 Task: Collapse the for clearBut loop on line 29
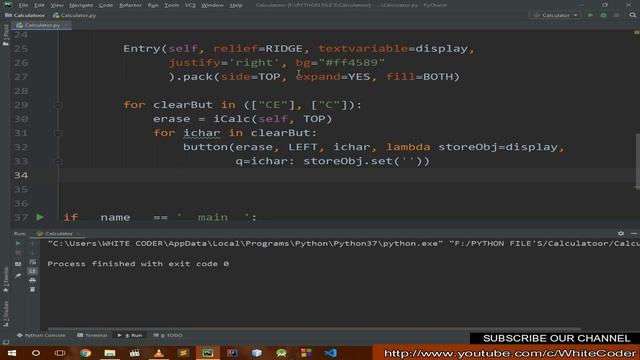coord(58,105)
